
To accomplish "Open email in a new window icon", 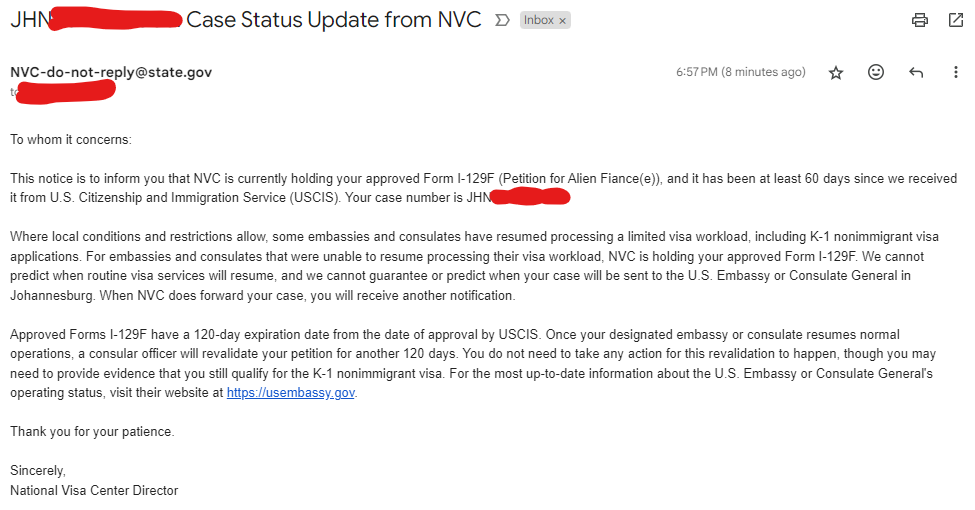I will click(956, 21).
